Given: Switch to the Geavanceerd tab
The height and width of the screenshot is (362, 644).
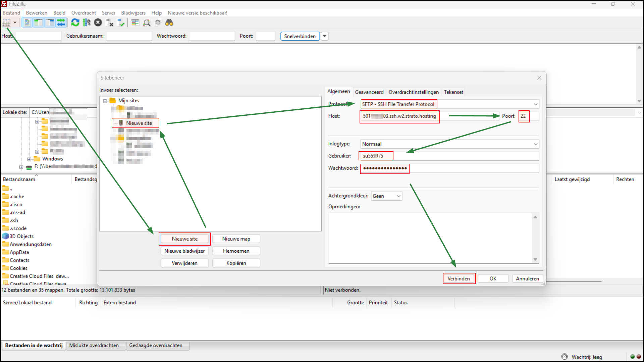Looking at the screenshot, I should (x=369, y=92).
